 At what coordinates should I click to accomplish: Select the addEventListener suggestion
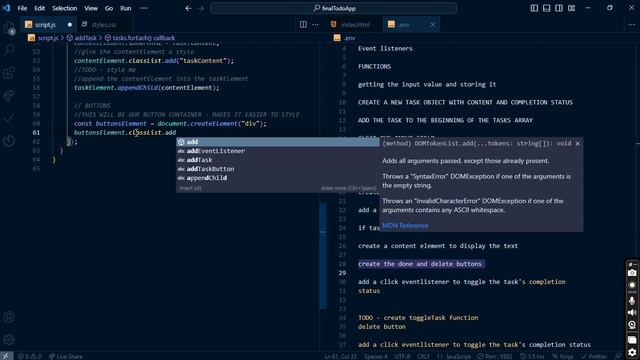coord(278,151)
